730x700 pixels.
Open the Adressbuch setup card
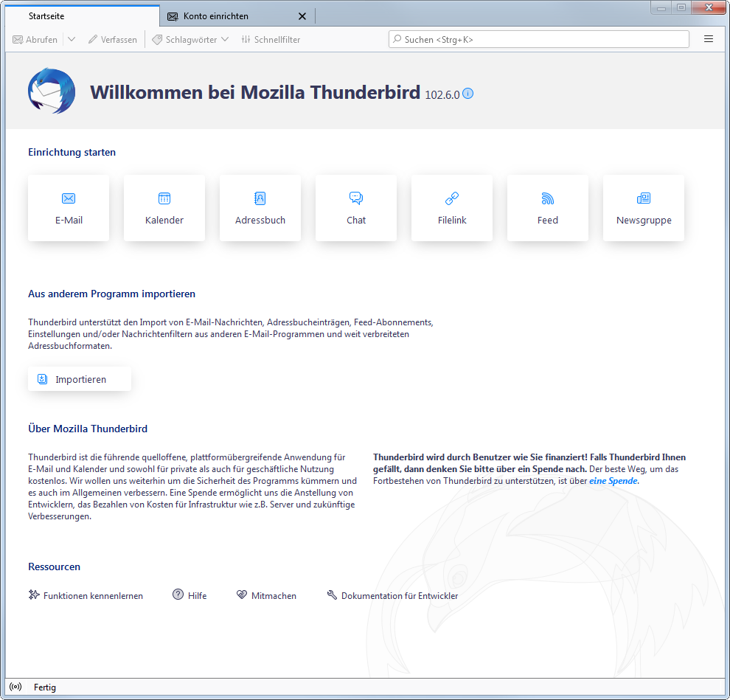pos(260,208)
